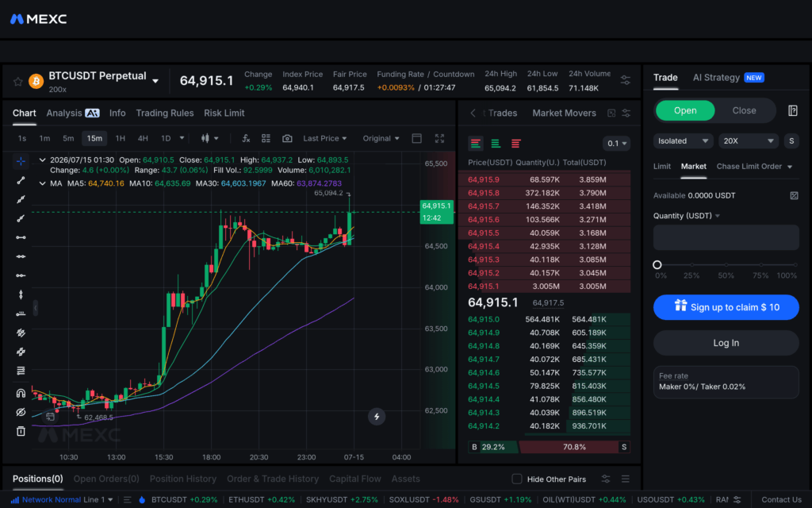Image resolution: width=812 pixels, height=508 pixels.
Task: Take a chart snapshot with camera icon
Action: click(287, 138)
